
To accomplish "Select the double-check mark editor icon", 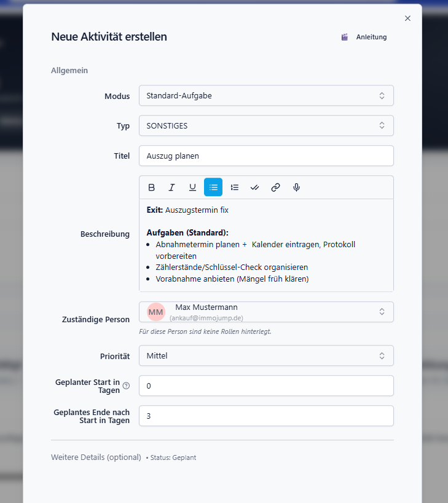I will [x=254, y=188].
